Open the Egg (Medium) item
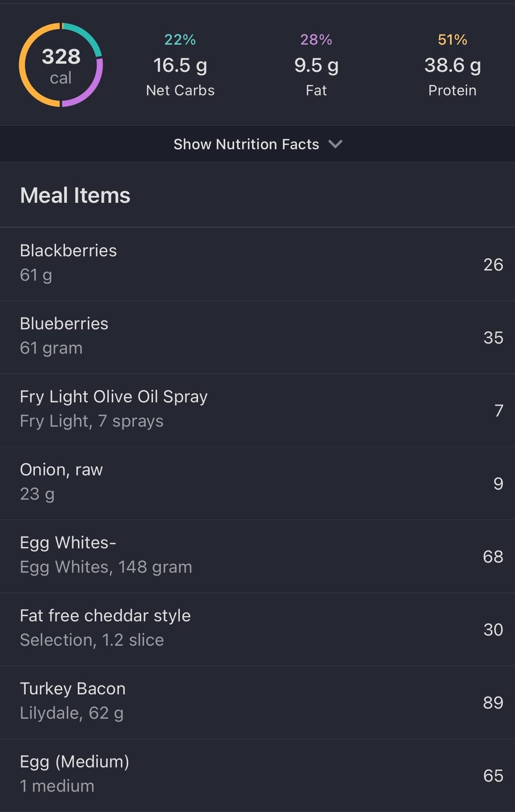Image resolution: width=515 pixels, height=812 pixels. pos(257,775)
